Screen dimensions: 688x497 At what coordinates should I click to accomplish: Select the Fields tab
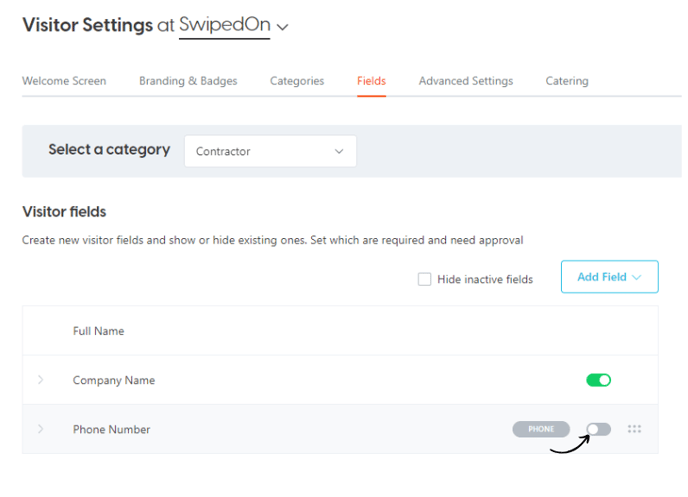(x=371, y=81)
